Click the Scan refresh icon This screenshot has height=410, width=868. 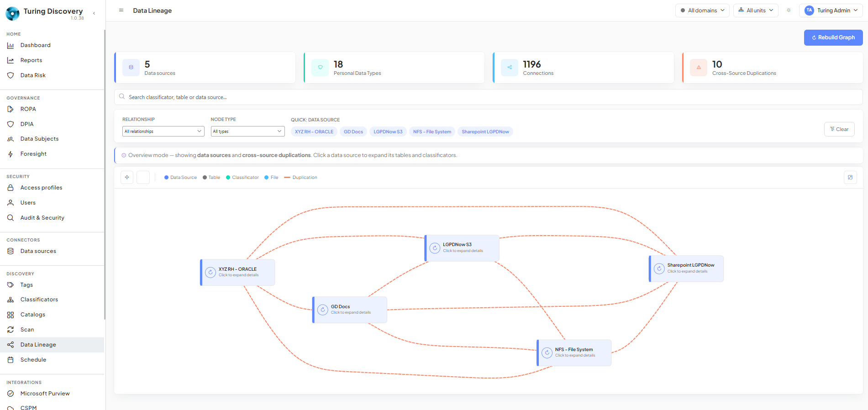tap(11, 330)
